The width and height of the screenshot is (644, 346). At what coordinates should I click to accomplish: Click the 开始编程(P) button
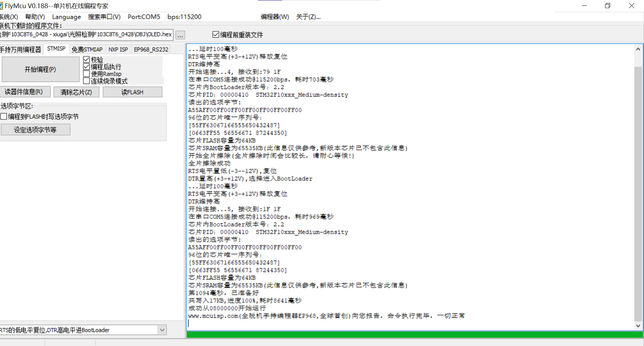[x=40, y=69]
